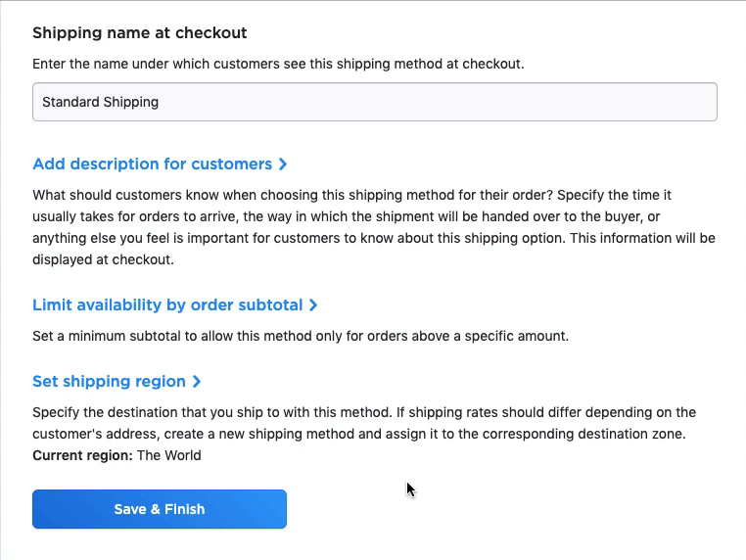746x560 pixels.
Task: Click the paragraph describing customer shipping information
Action: tap(373, 216)
